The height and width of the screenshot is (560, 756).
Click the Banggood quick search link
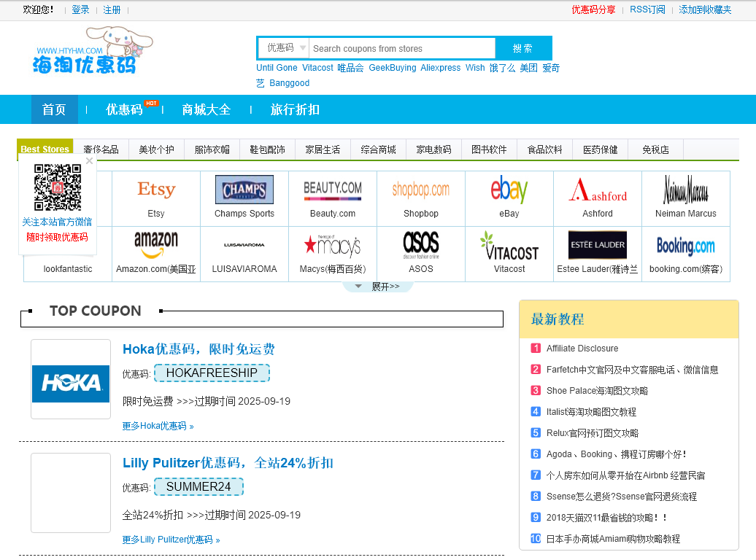[289, 83]
